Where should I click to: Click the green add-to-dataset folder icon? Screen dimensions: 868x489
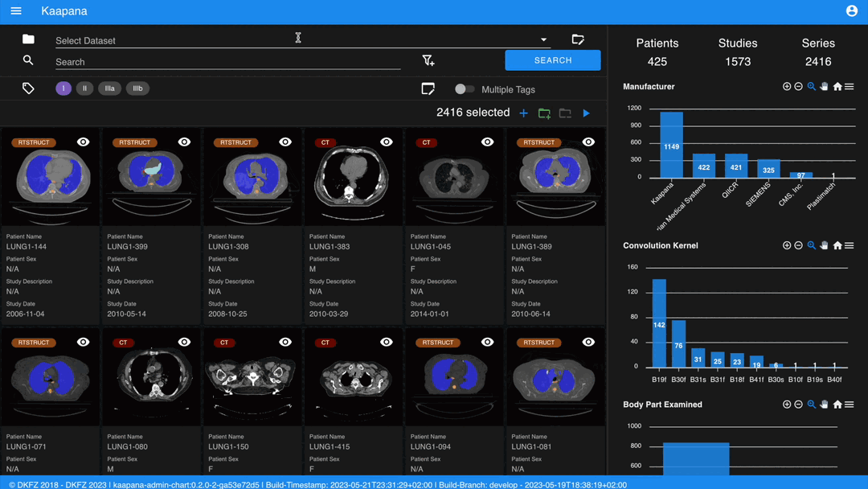click(544, 113)
